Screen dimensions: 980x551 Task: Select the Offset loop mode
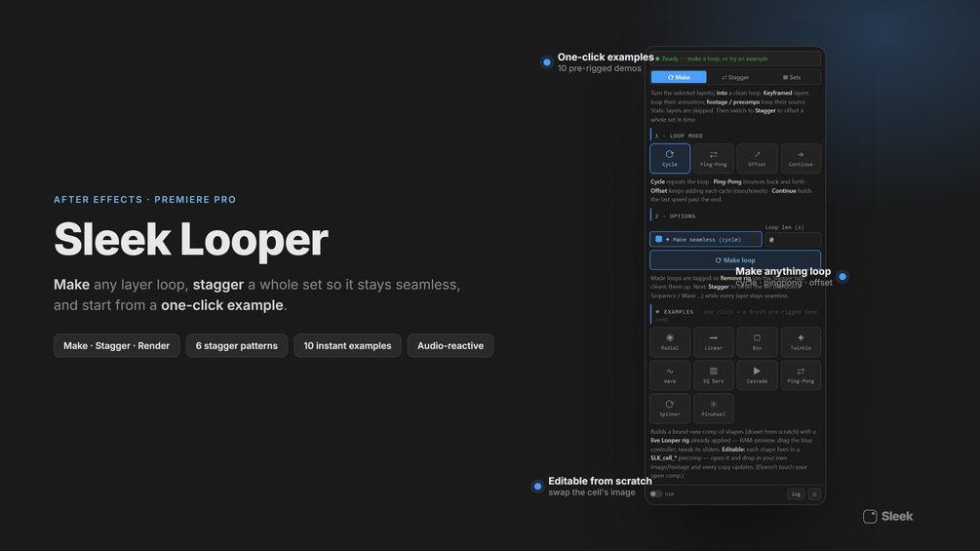[x=757, y=158]
